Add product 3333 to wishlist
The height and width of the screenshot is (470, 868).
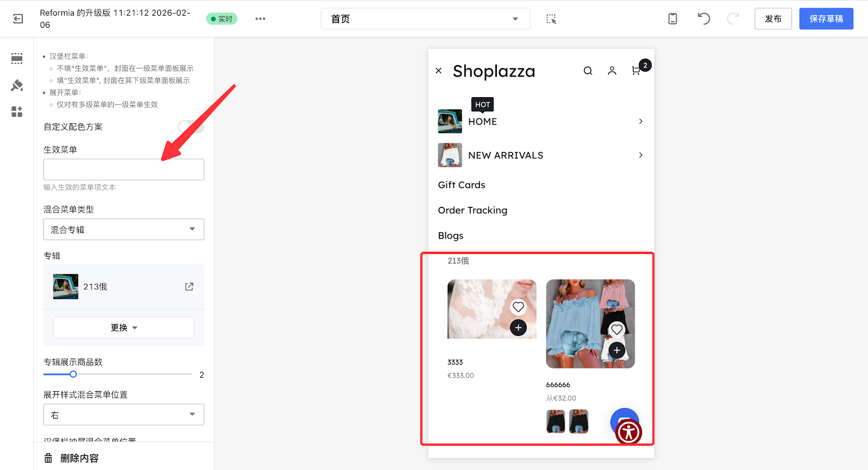click(518, 307)
